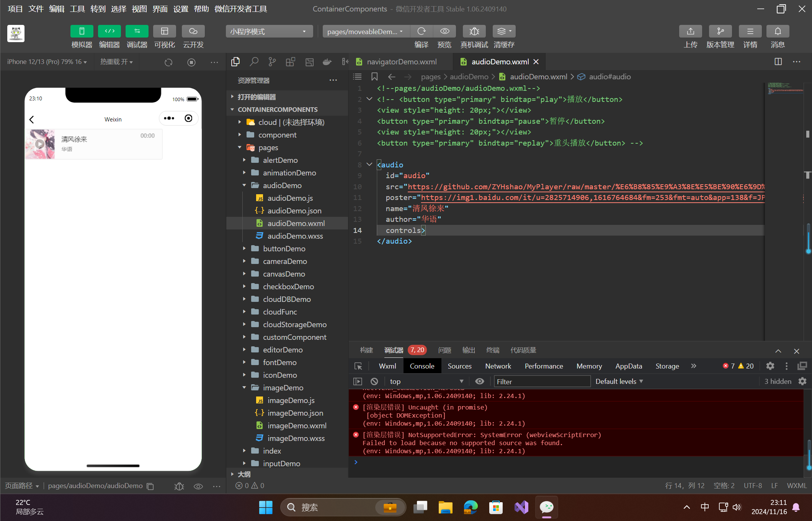Click the upload icon in toolbar

tap(690, 31)
